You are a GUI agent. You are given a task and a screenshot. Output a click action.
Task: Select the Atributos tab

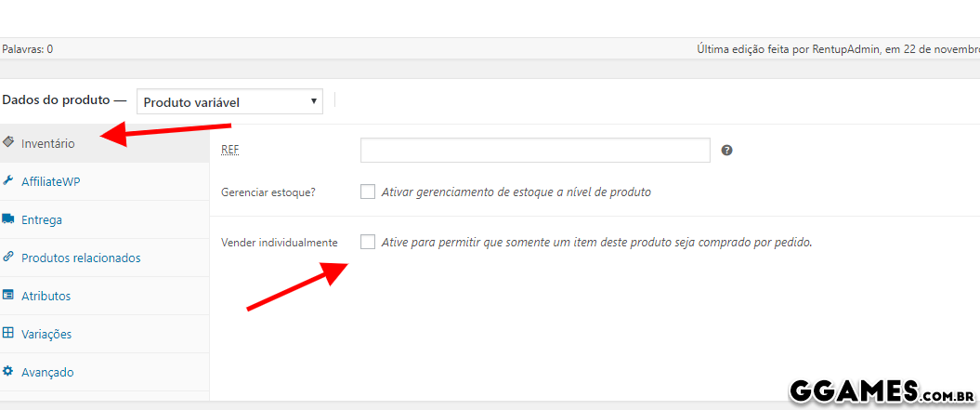click(x=46, y=296)
